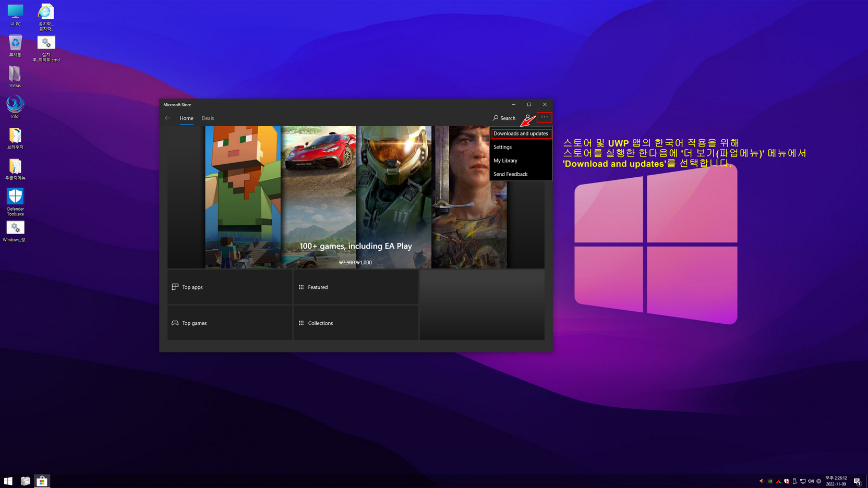Click the ₩7,900 ₩1,000 price text
This screenshot has height=488, width=868.
(355, 263)
